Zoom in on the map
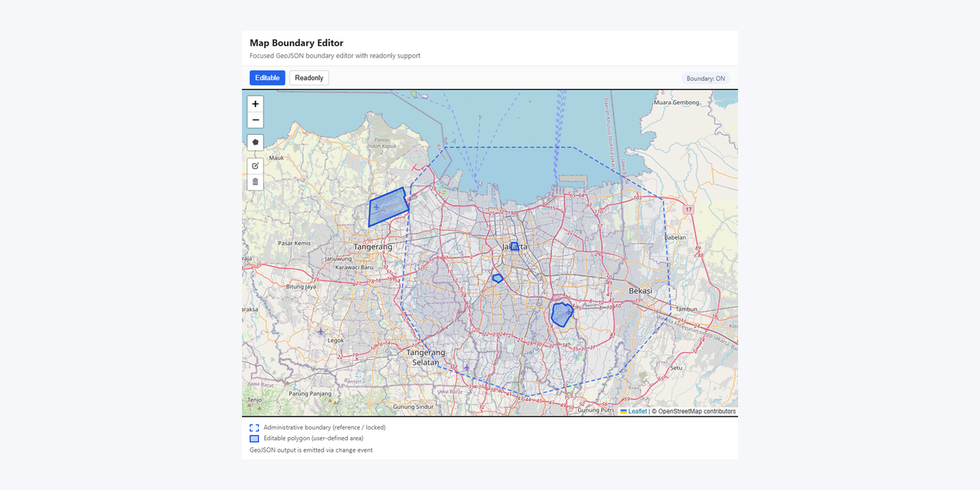Image resolution: width=980 pixels, height=490 pixels. [x=255, y=104]
